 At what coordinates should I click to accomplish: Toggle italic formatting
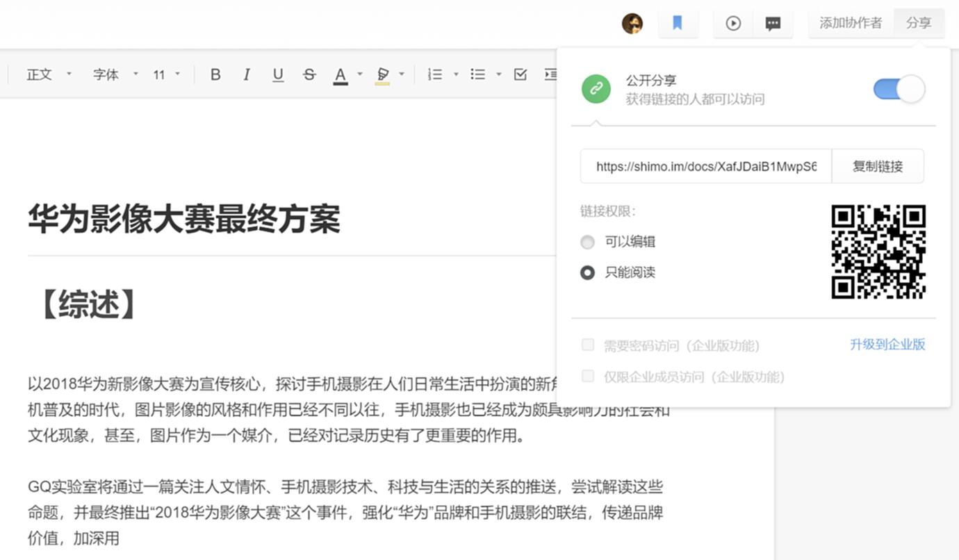[x=247, y=74]
